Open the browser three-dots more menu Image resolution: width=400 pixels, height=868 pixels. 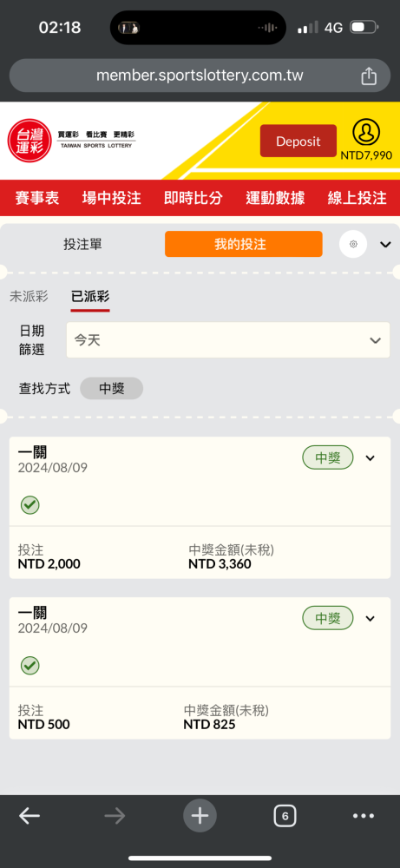coord(364,815)
